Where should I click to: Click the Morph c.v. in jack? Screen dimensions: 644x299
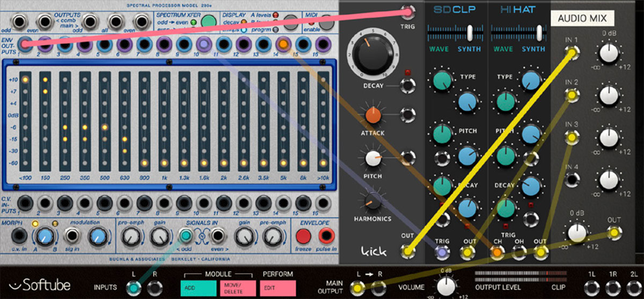click(x=19, y=236)
